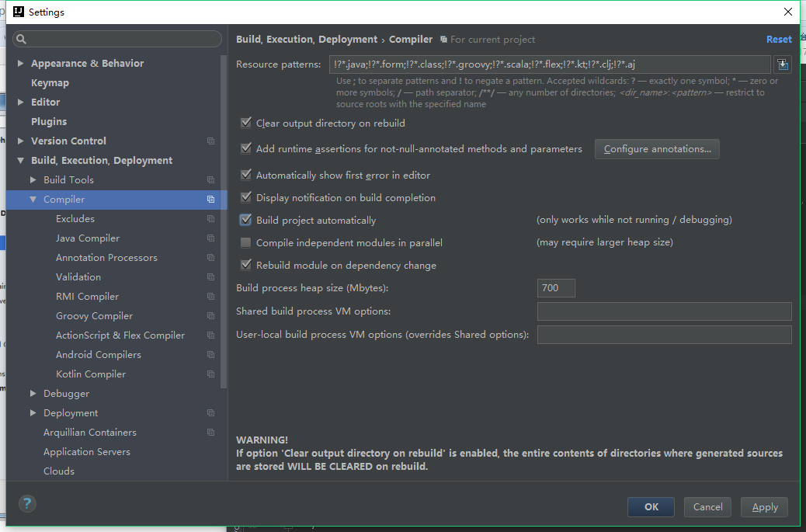Click the project-level icon next to Java Compiler
Viewport: 806px width, 532px height.
[210, 238]
